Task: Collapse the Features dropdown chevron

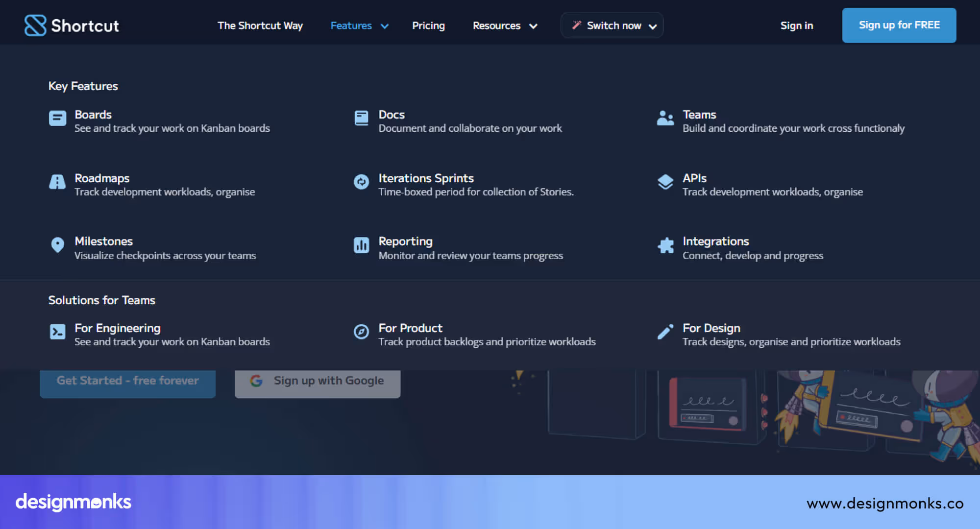Action: pyautogui.click(x=385, y=26)
